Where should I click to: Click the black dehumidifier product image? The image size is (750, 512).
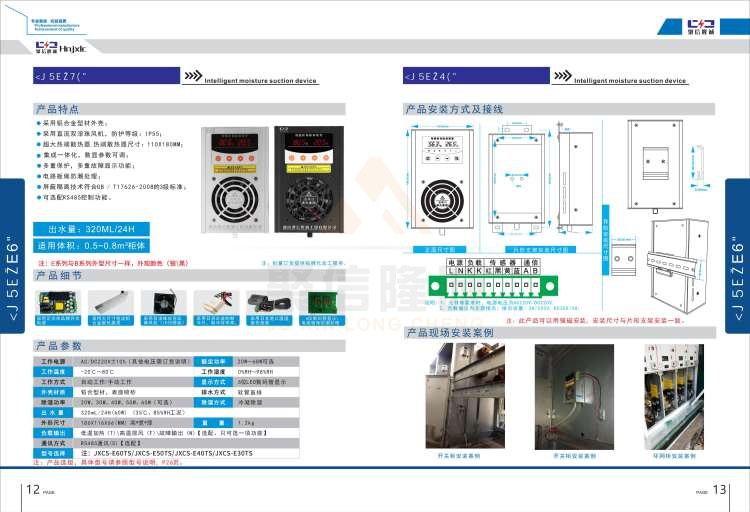pyautogui.click(x=312, y=179)
